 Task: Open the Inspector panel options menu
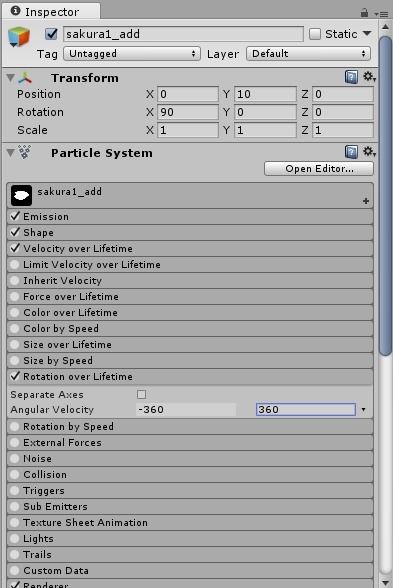pyautogui.click(x=381, y=14)
